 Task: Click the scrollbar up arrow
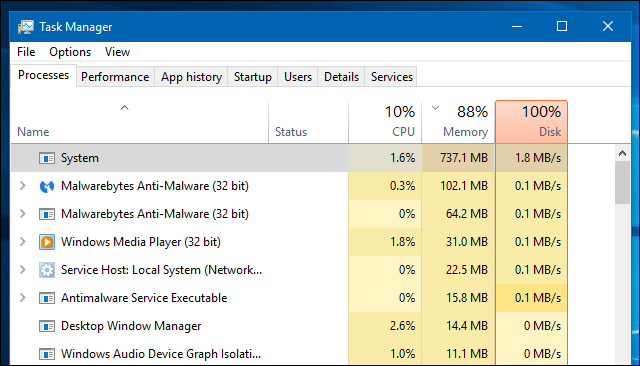(x=622, y=153)
